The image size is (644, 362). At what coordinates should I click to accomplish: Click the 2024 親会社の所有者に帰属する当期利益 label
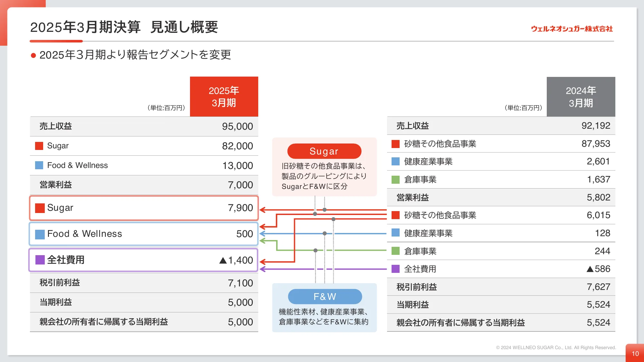460,323
